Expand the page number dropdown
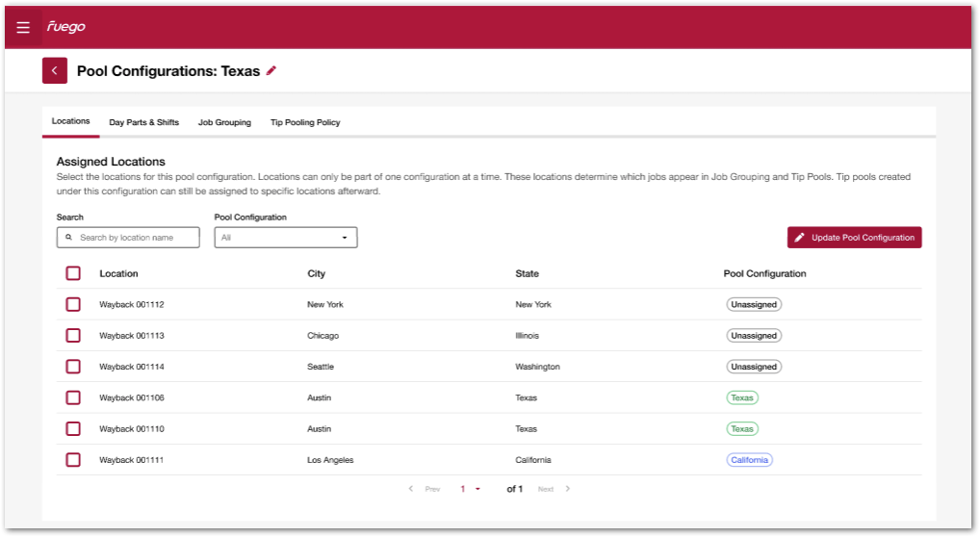 click(470, 489)
